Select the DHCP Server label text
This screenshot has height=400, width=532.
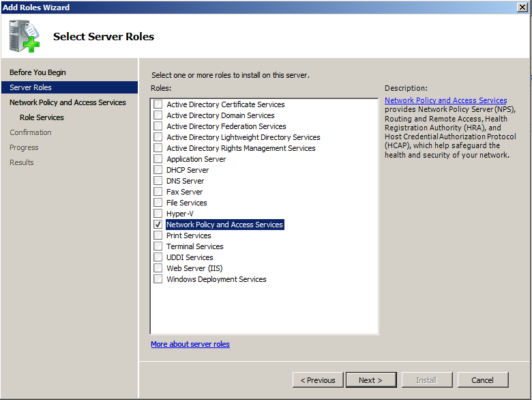188,170
